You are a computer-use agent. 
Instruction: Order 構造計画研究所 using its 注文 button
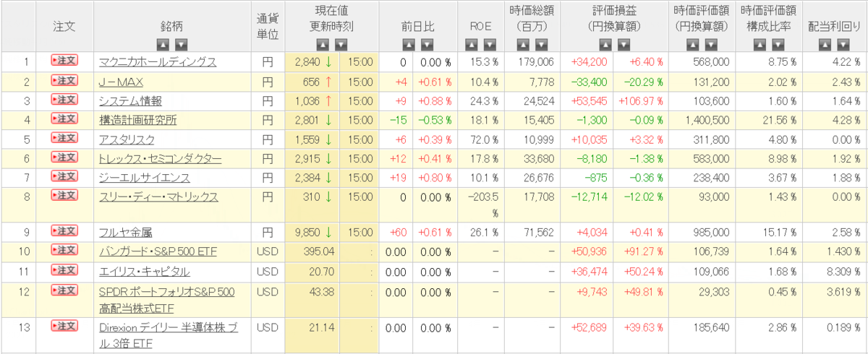[x=64, y=118]
